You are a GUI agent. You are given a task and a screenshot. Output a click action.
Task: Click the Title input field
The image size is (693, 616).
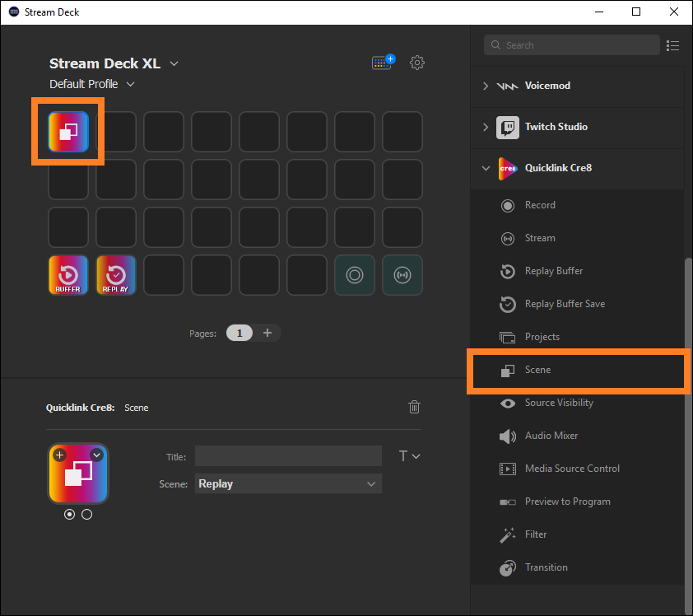(288, 456)
